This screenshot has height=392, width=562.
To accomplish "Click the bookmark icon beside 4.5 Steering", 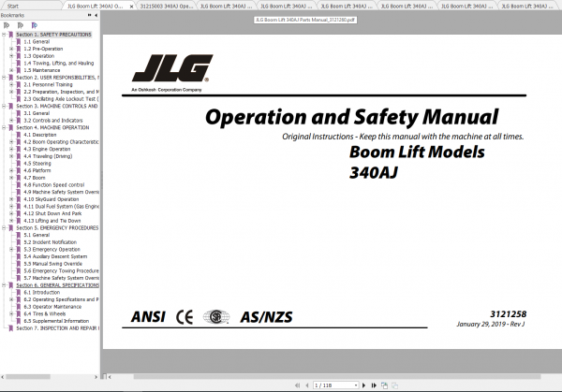I will [x=19, y=163].
